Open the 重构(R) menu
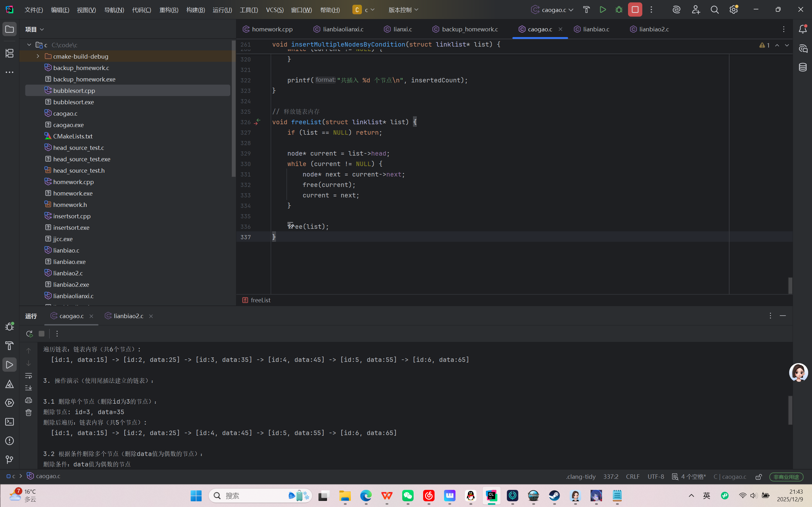The width and height of the screenshot is (812, 507). [x=169, y=10]
